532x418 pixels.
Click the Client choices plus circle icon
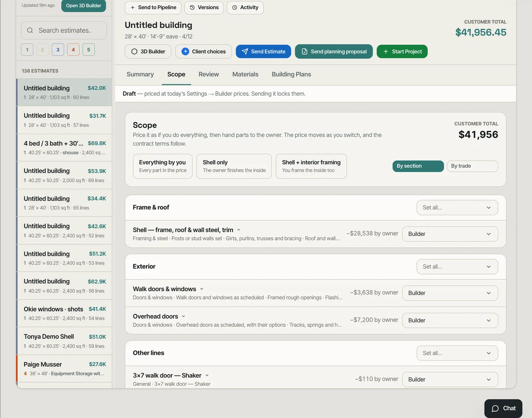coord(185,52)
